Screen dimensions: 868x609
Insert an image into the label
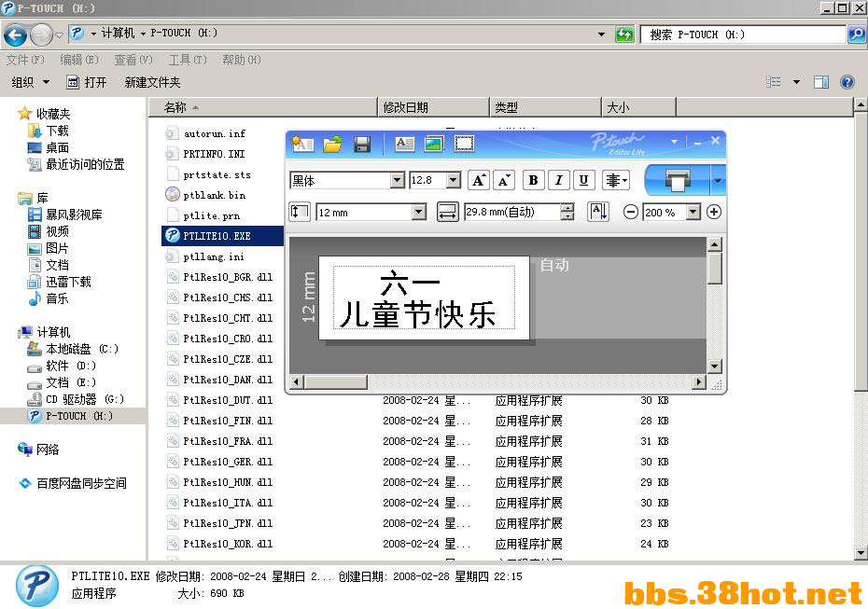coord(435,144)
